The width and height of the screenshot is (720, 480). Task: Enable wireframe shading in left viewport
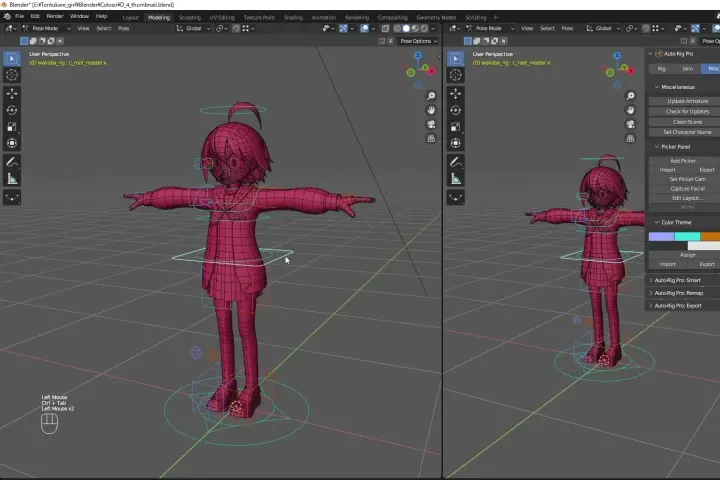click(397, 28)
